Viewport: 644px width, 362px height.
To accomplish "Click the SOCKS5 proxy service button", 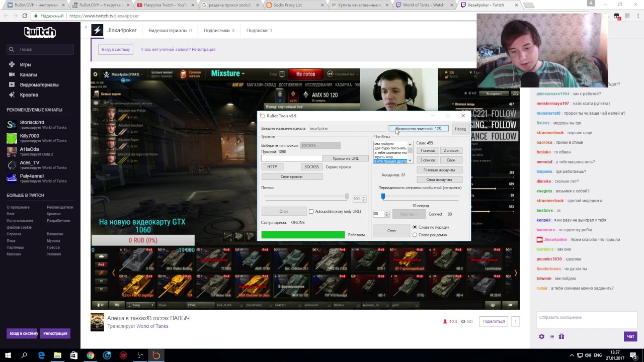I will pos(311,167).
